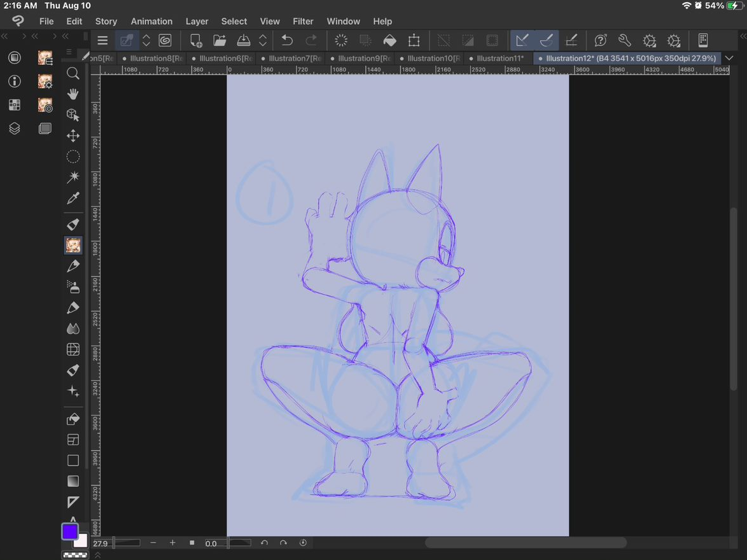Click the Undo arrow in the command bar
747x560 pixels.
click(287, 41)
